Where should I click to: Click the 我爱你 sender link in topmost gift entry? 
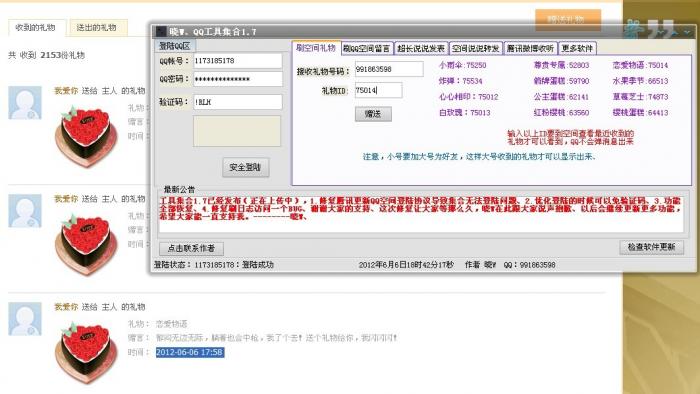66,91
